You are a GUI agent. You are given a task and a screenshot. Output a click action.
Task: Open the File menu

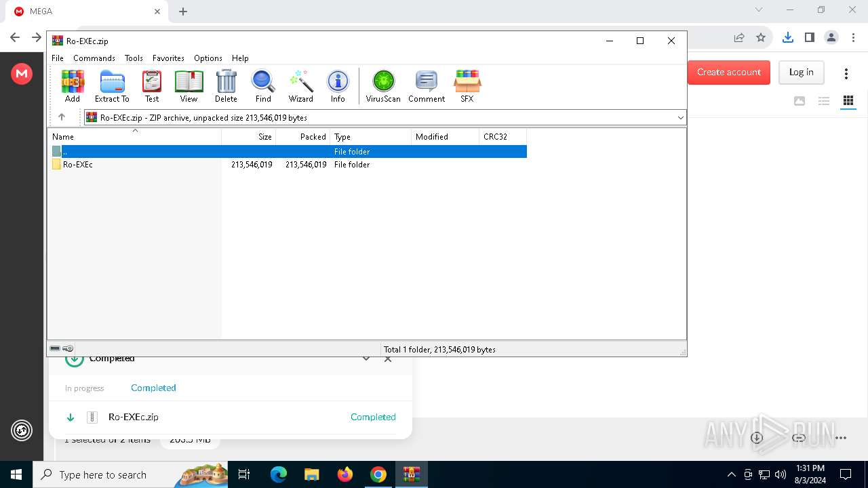tap(58, 58)
